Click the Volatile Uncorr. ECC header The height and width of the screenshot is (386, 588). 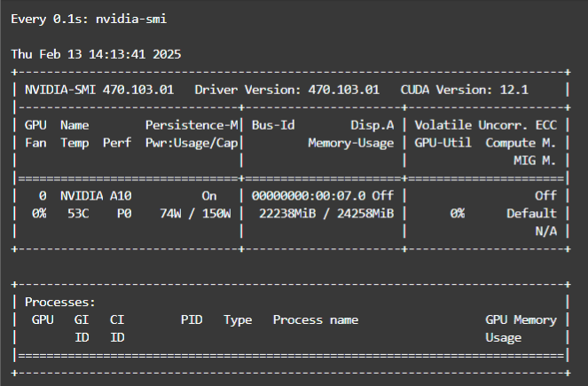(x=485, y=125)
